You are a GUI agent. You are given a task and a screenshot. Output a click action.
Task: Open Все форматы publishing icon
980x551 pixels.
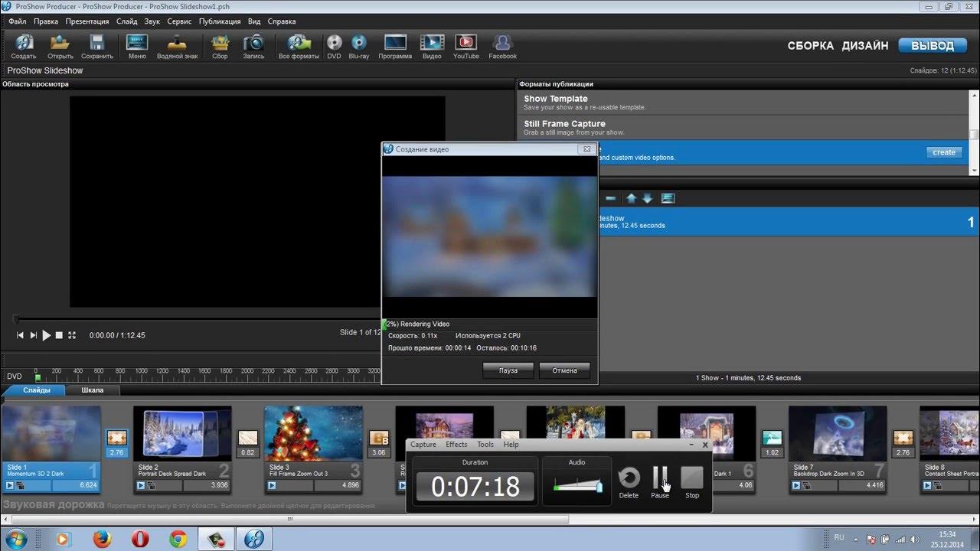point(299,46)
